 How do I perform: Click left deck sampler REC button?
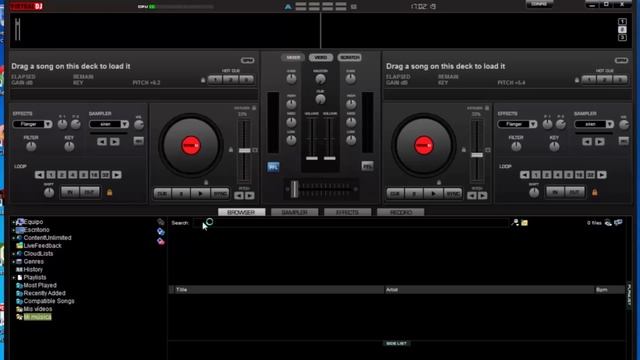(x=138, y=141)
